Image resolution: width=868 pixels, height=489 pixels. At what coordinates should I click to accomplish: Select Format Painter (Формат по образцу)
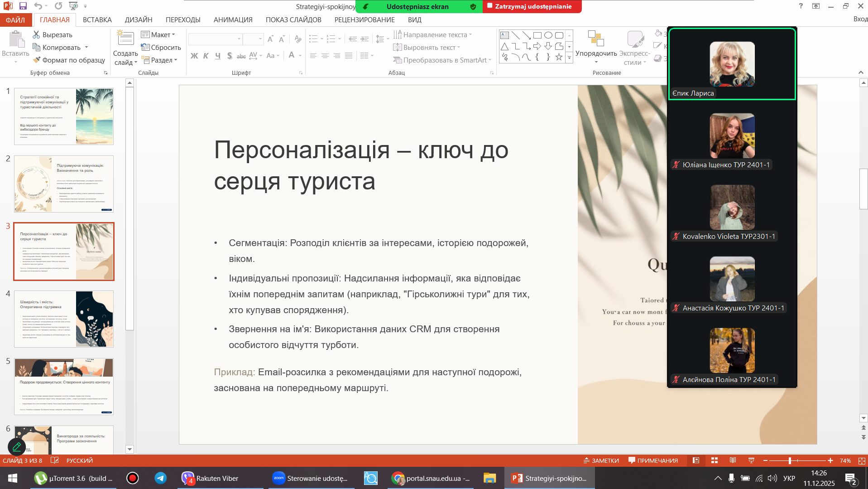(x=69, y=60)
